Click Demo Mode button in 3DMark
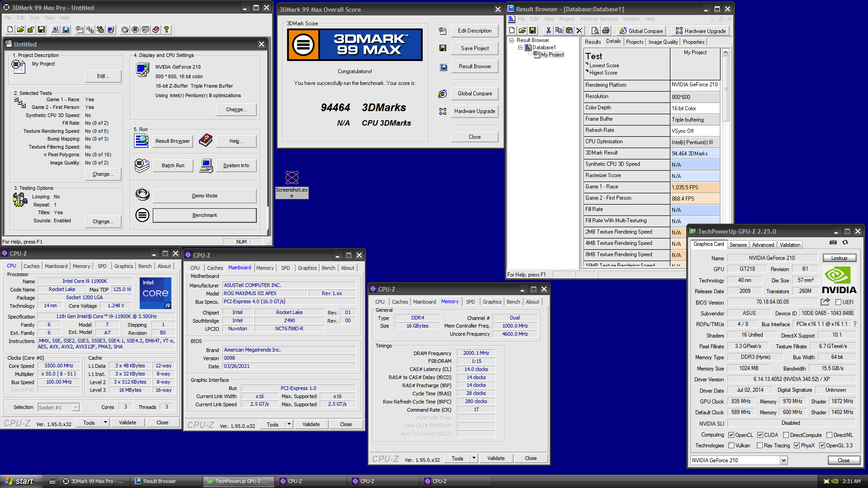Image resolution: width=868 pixels, height=488 pixels. [x=204, y=196]
